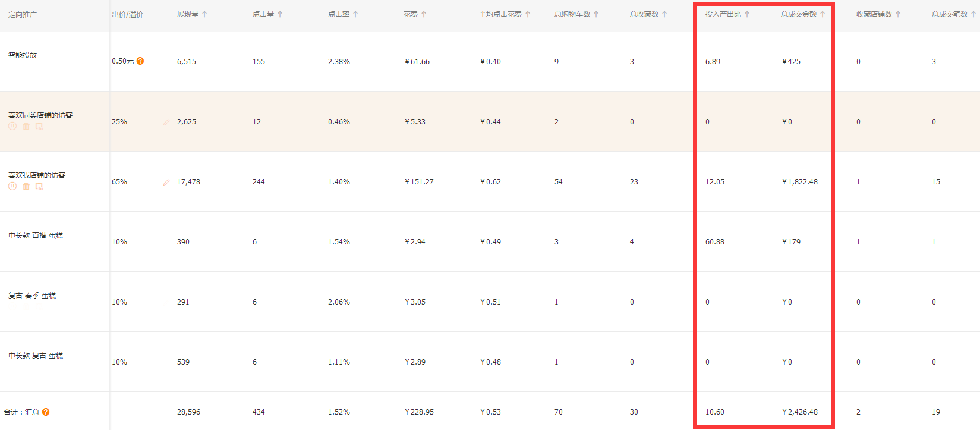Click the 23 favorites count cell
The height and width of the screenshot is (430, 980).
tap(634, 182)
